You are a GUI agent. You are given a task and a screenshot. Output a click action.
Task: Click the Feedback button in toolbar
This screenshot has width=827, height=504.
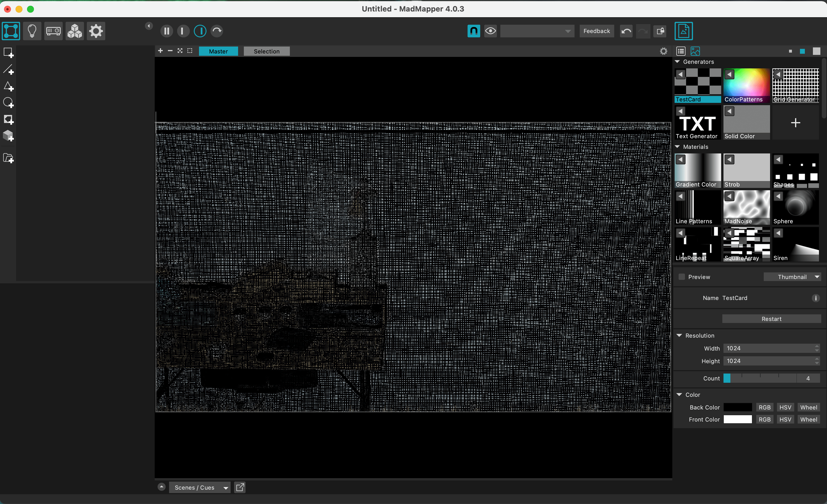[596, 31]
